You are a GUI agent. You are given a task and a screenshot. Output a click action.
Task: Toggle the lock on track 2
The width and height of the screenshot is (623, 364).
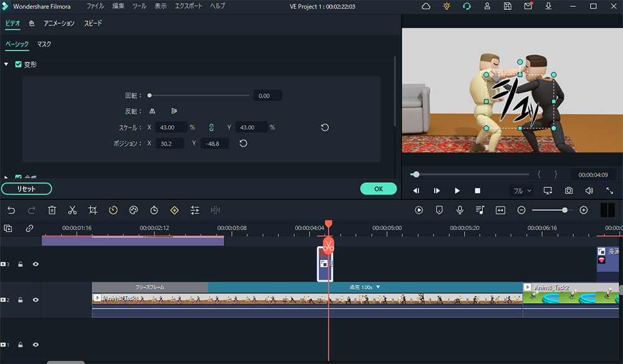21,300
